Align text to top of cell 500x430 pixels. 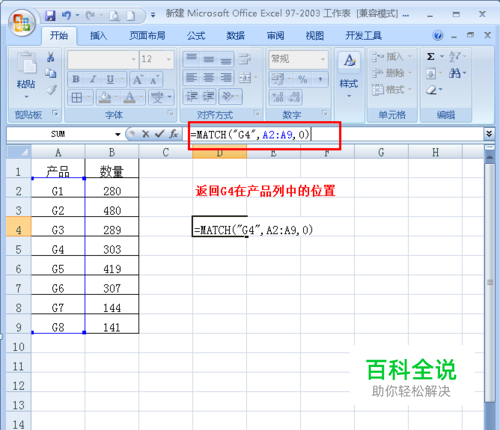(191, 59)
